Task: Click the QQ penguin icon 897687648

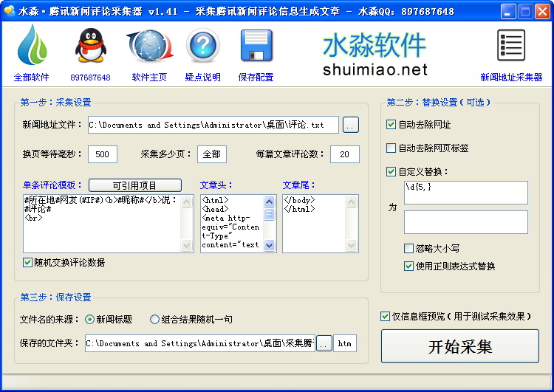Action: tap(90, 45)
